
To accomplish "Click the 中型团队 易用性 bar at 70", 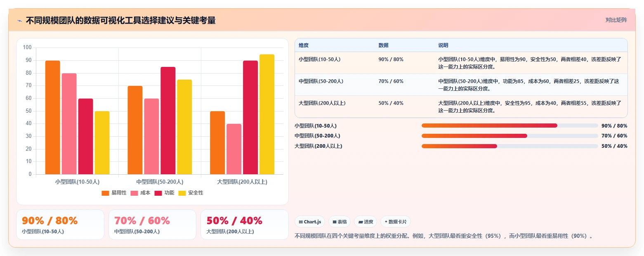I will coord(135,130).
